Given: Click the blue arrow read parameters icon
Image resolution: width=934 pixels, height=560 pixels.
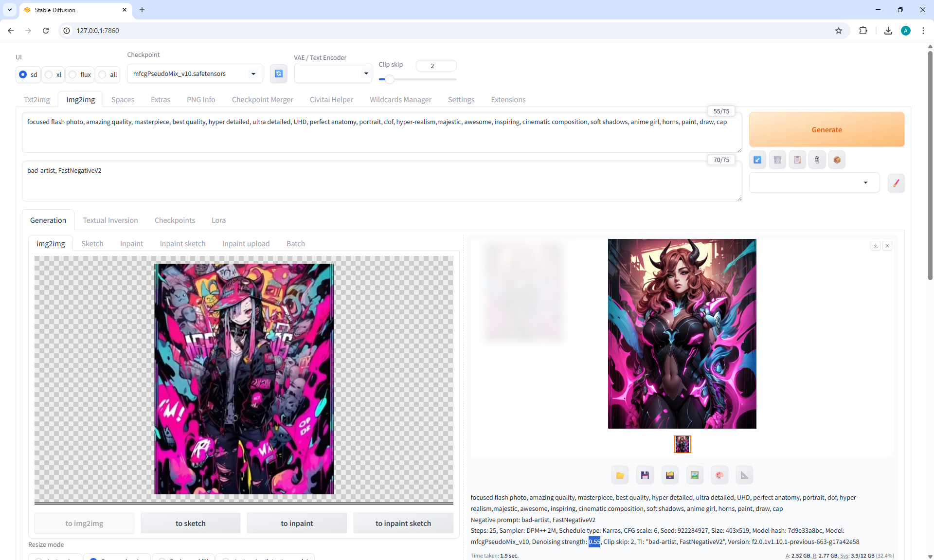Looking at the screenshot, I should click(757, 160).
